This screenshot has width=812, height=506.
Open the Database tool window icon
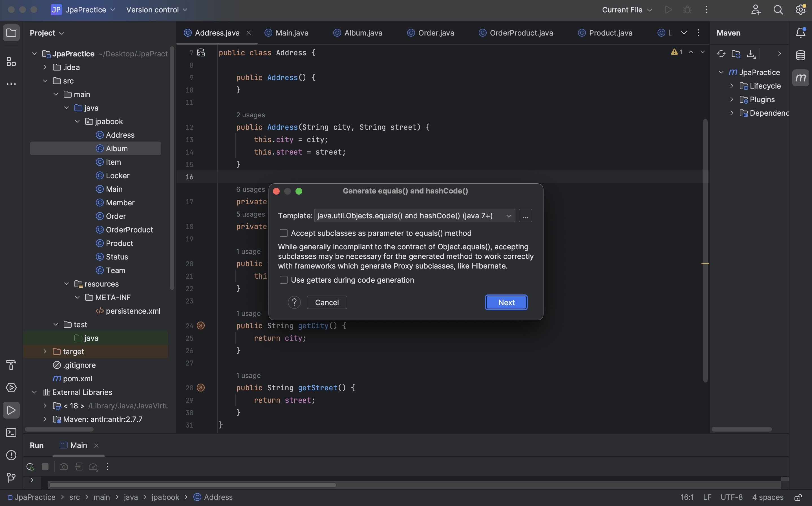(800, 55)
